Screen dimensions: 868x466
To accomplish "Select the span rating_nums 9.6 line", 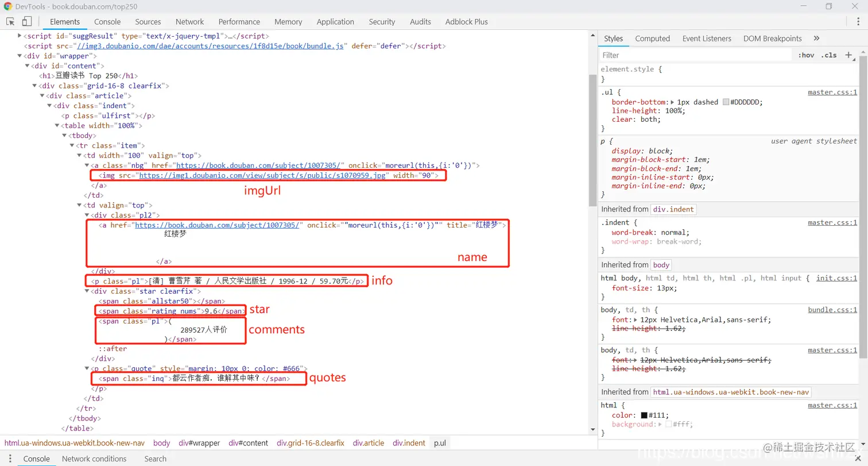I will tap(170, 311).
